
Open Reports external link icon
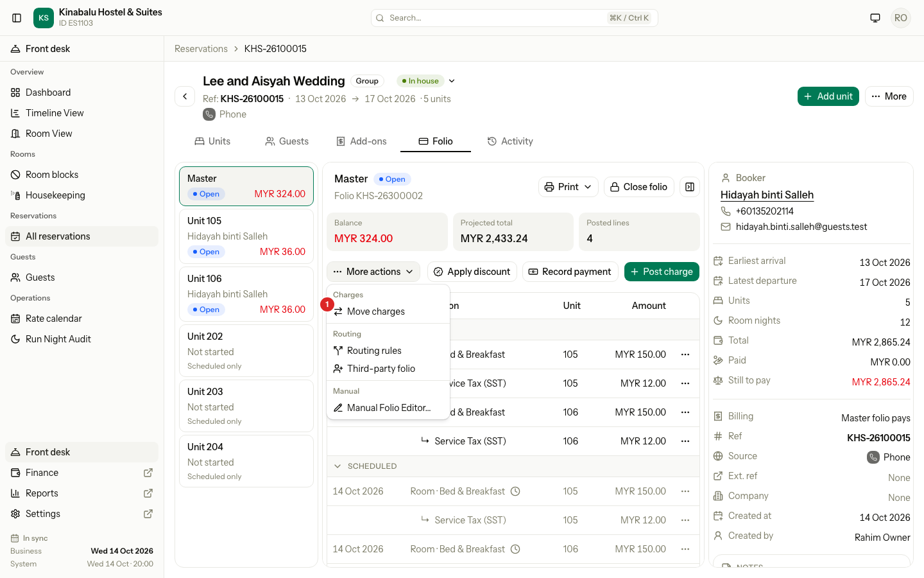pyautogui.click(x=148, y=493)
